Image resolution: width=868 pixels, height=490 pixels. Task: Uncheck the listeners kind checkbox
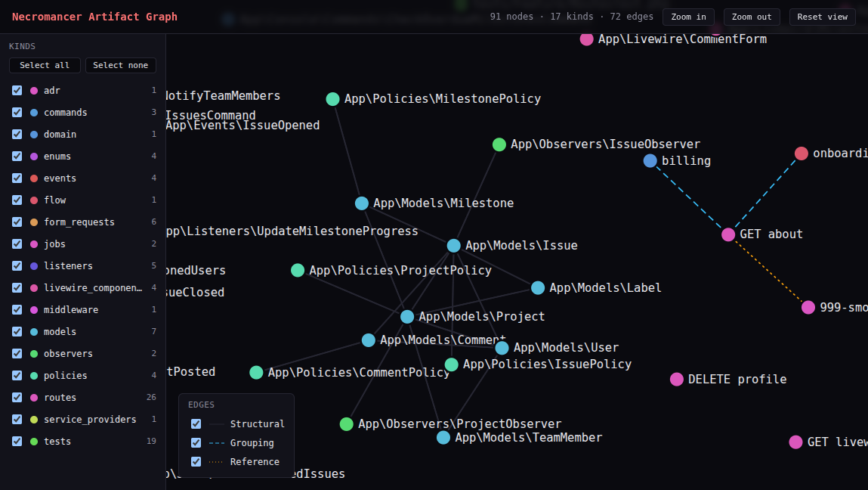coord(17,266)
